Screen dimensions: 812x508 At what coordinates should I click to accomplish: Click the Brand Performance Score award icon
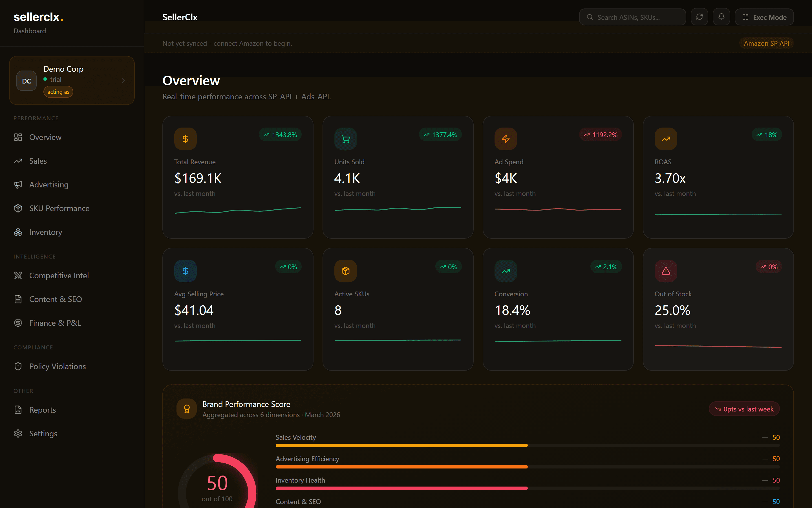(187, 409)
